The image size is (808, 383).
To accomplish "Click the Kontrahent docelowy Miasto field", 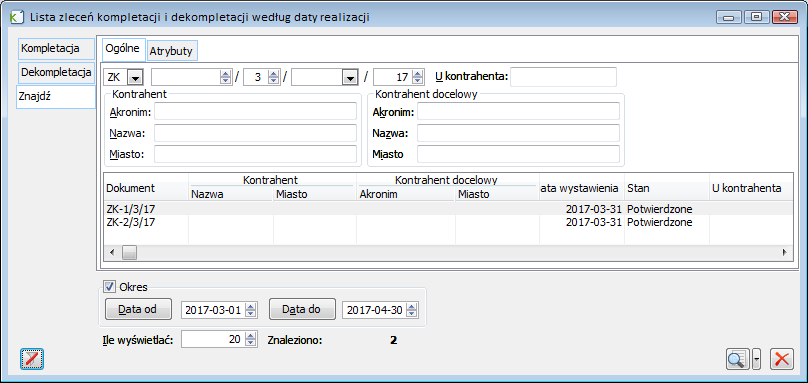I will [x=518, y=154].
